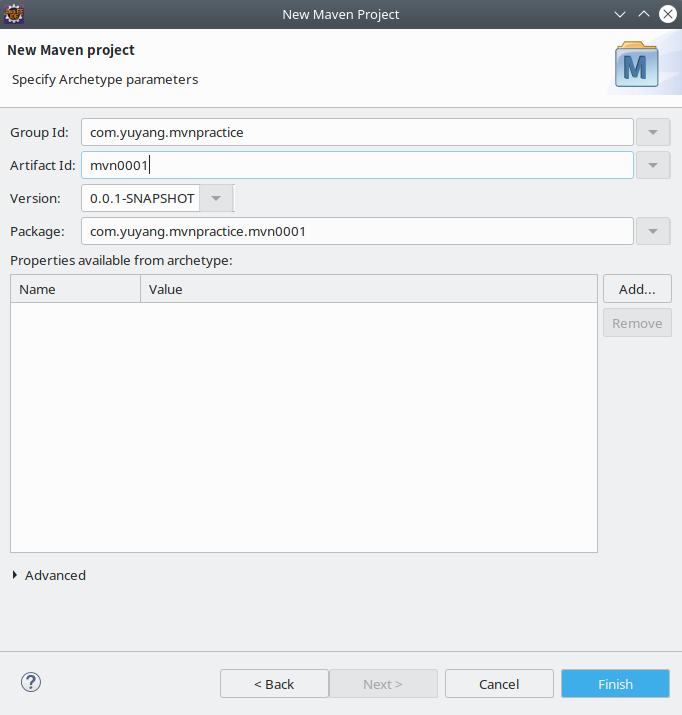
Task: Focus the Group Id text field
Action: coord(357,132)
